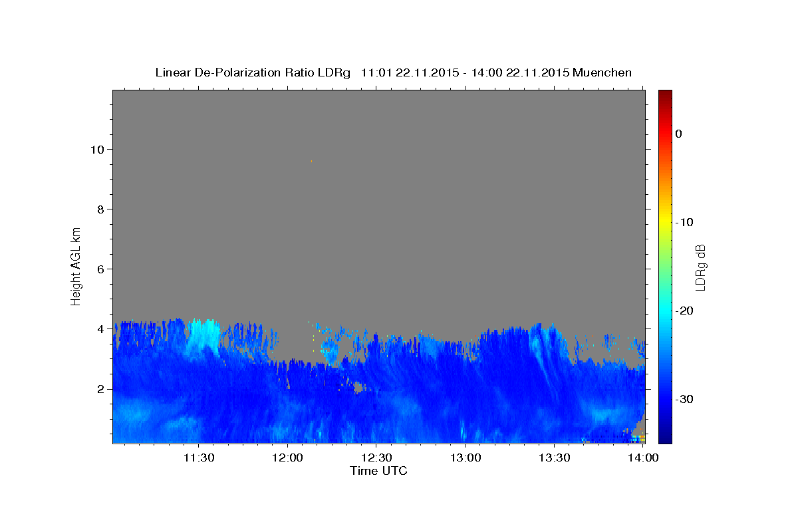Click the colorbar value -10 label
Viewport: 798px width, 532px height.
[x=684, y=222]
